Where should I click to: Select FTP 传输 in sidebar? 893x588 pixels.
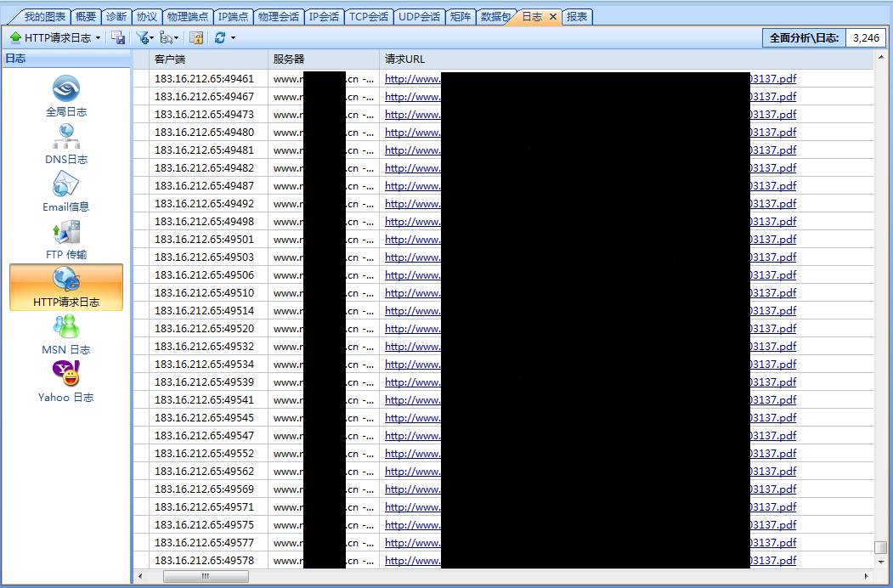pos(66,240)
